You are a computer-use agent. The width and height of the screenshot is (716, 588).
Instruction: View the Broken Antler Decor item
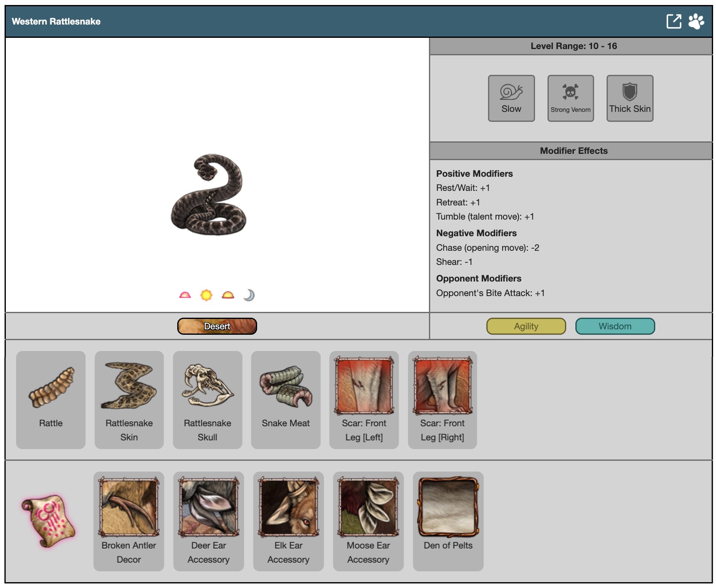point(129,521)
